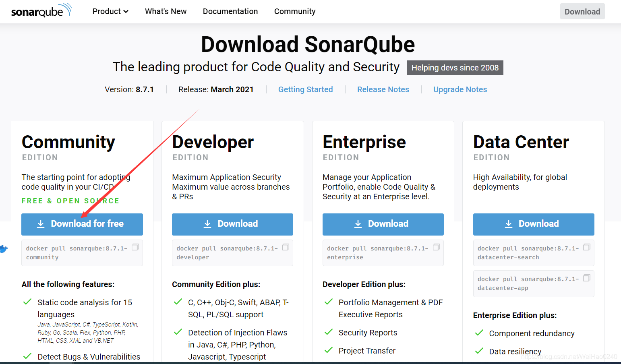Select the sonarqube:8.7.1-datacenter-app command text
621x364 pixels.
528,283
